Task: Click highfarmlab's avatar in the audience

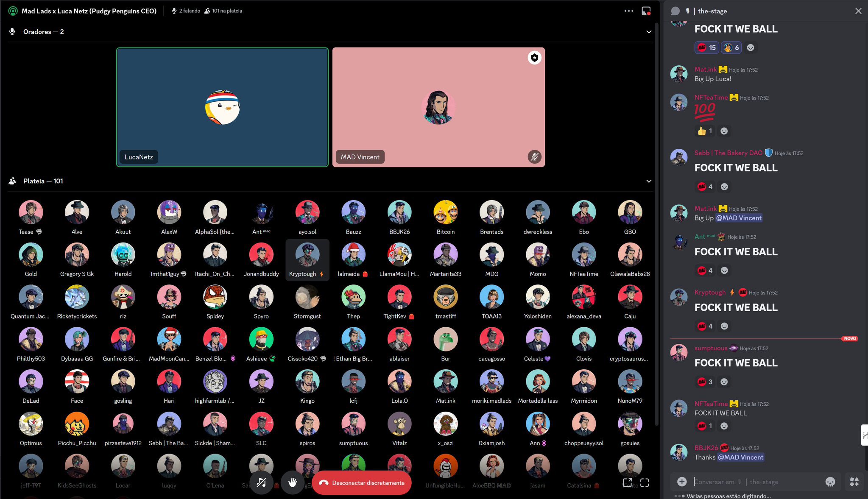Action: [215, 381]
